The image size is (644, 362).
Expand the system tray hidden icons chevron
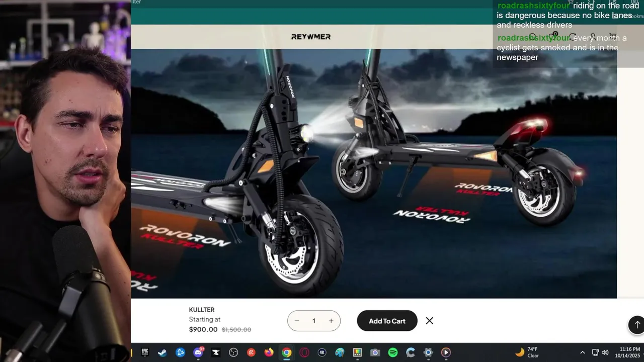pyautogui.click(x=583, y=352)
